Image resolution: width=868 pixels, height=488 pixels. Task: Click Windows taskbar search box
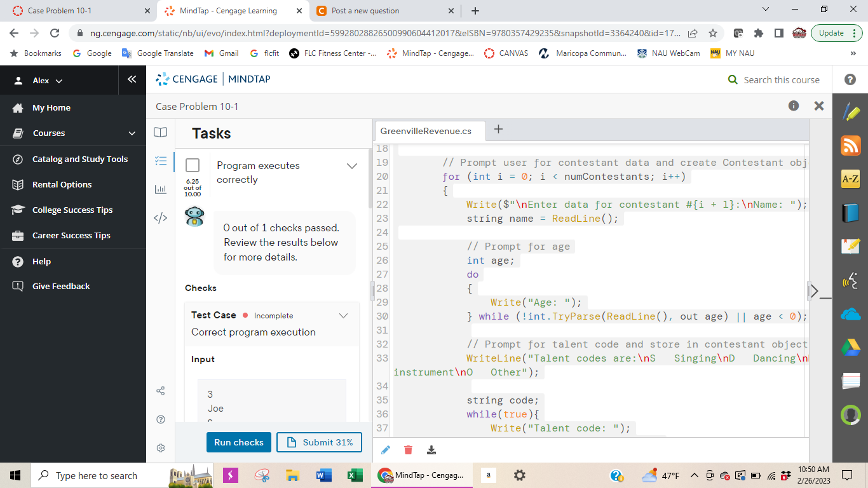point(96,475)
